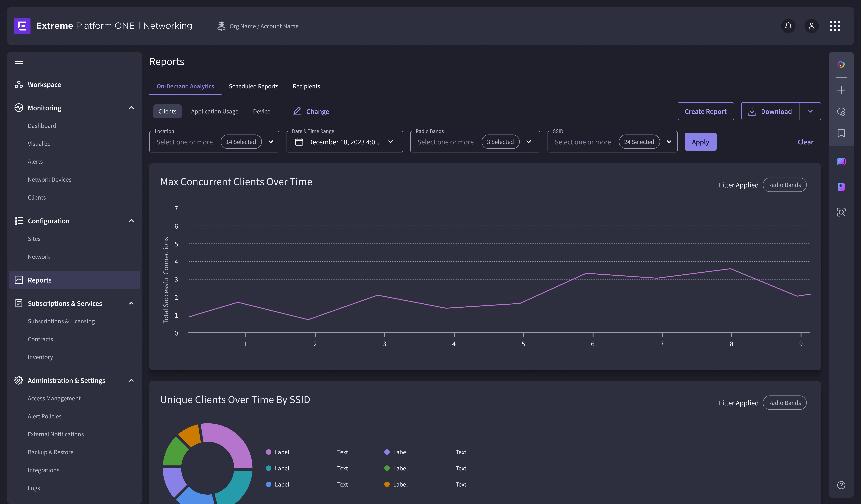Screen dimensions: 861x504
Task: Click the Org Name / Account Name text
Action: (x=264, y=26)
